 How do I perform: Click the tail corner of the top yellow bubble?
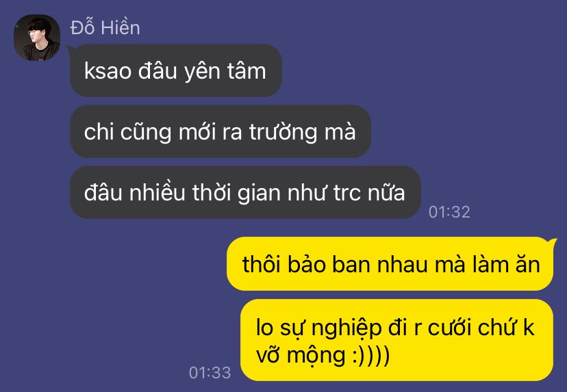tap(552, 242)
